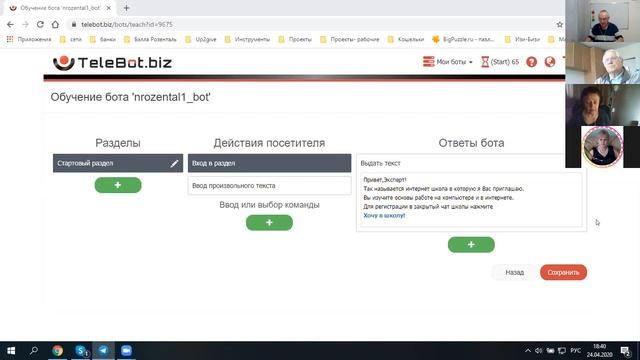Open the Приложения apps shortcut
This screenshot has width=640, height=360.
click(29, 40)
